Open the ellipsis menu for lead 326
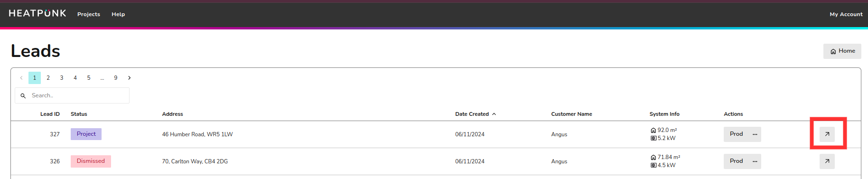 point(755,161)
